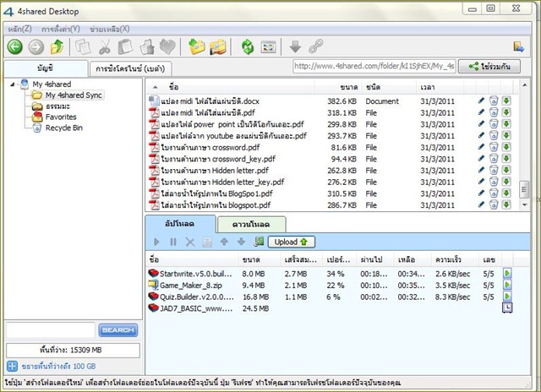Image resolution: width=541 pixels, height=392 pixels.
Task: Click the start transfer play icon
Action: pos(156,242)
